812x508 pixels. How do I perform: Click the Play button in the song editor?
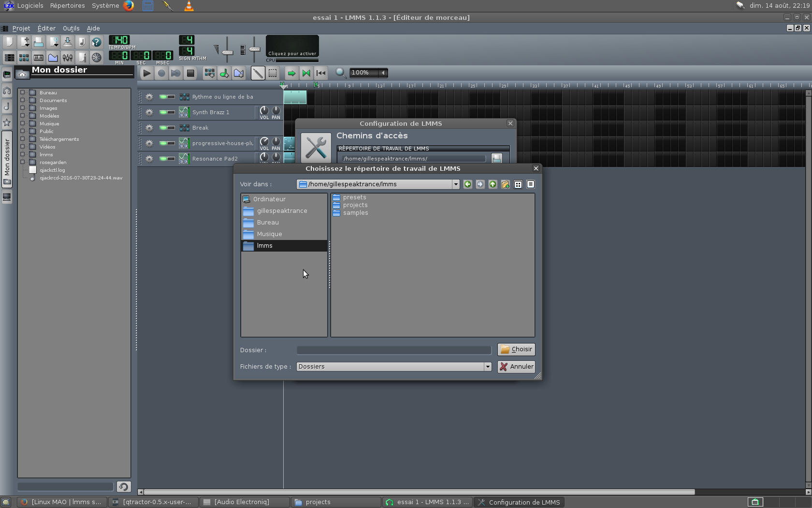[x=147, y=73]
